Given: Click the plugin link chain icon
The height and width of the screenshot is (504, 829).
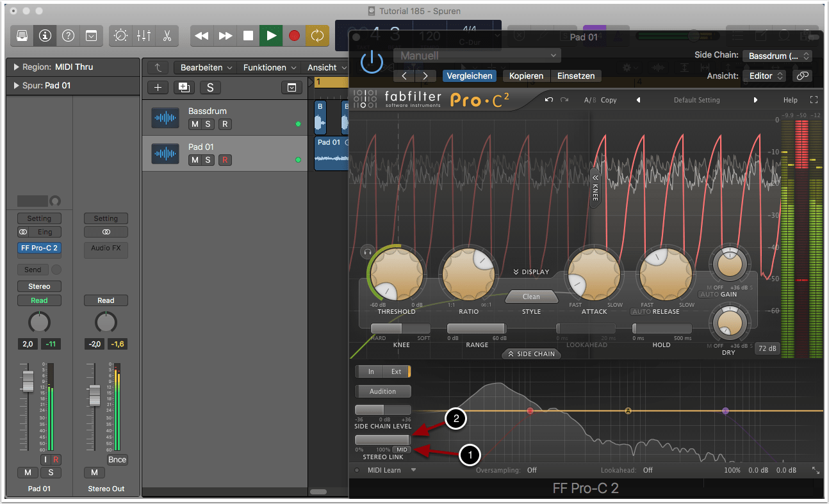Looking at the screenshot, I should [801, 76].
